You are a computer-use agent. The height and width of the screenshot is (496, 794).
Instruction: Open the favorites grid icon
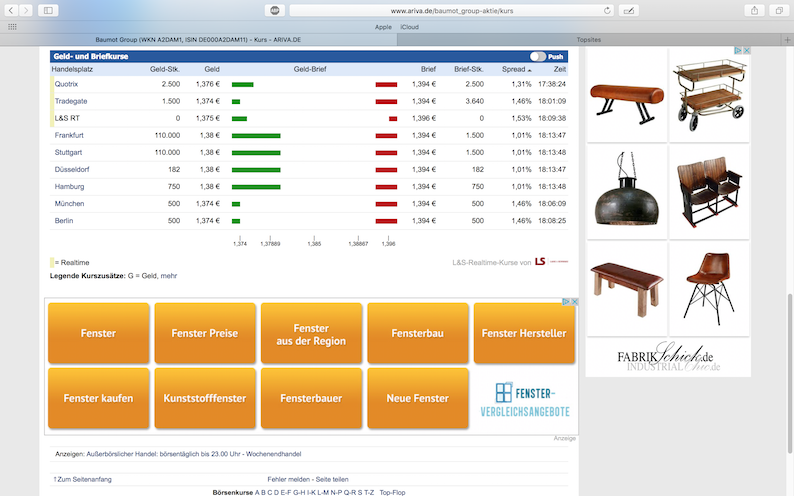(x=12, y=27)
